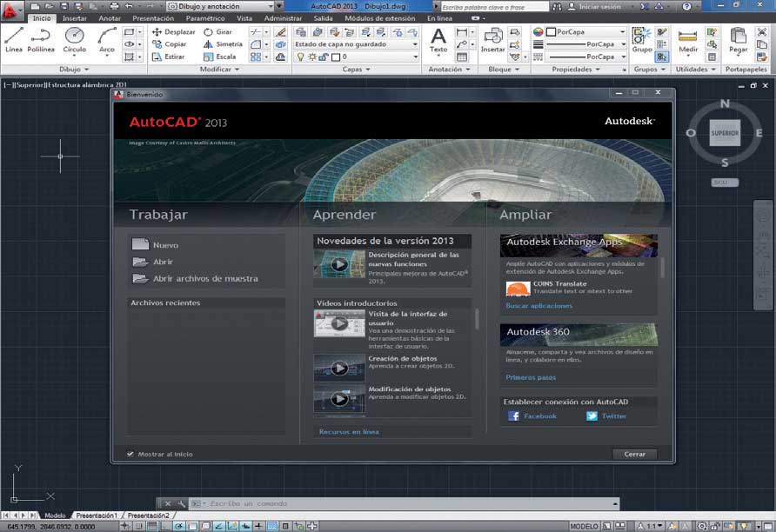Viewport: 776px width, 532px height.
Task: Open Buscar aplicaciones link
Action: (x=539, y=306)
